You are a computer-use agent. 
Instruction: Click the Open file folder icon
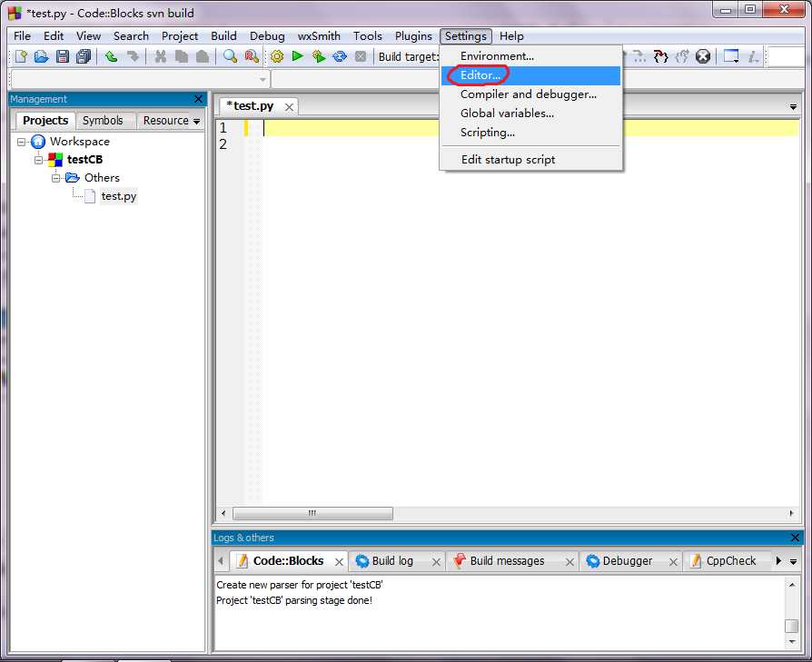[x=42, y=56]
